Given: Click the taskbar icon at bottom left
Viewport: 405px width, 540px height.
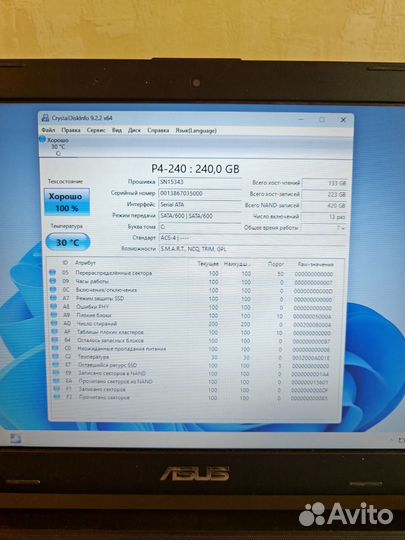Looking at the screenshot, I should click(x=15, y=438).
